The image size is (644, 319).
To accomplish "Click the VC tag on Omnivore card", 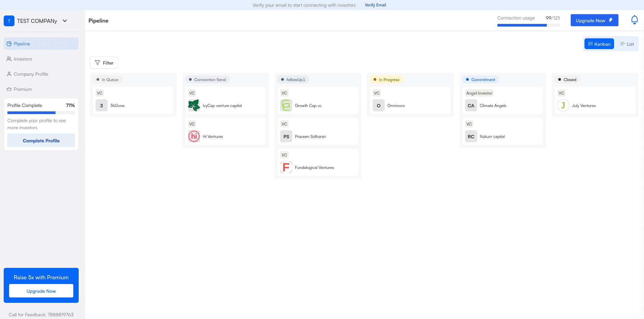I will pyautogui.click(x=377, y=93).
